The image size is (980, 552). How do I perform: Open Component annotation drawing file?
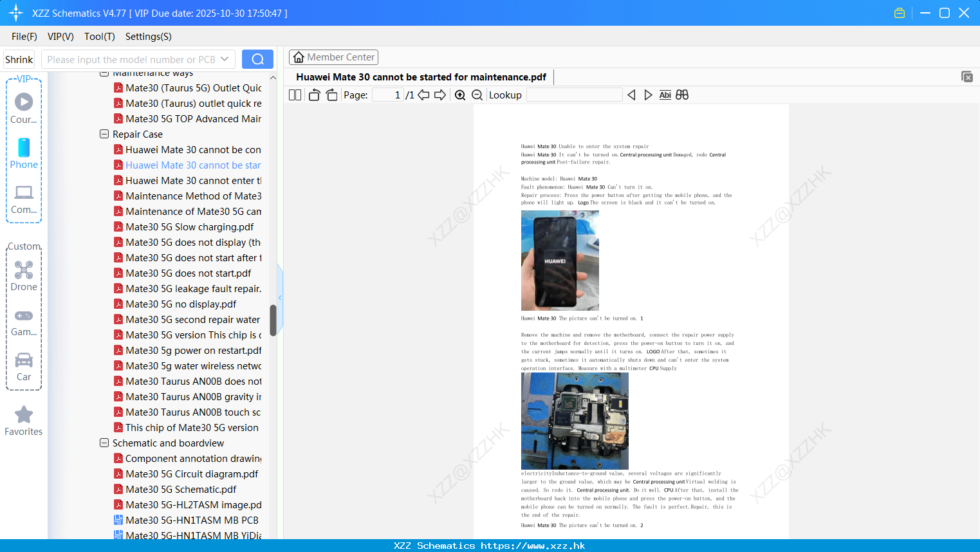pyautogui.click(x=188, y=459)
